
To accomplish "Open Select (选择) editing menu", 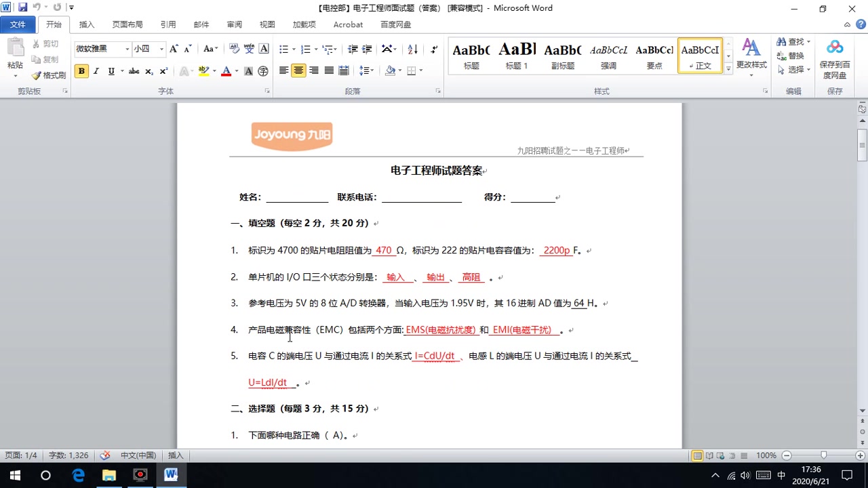I will click(x=794, y=70).
